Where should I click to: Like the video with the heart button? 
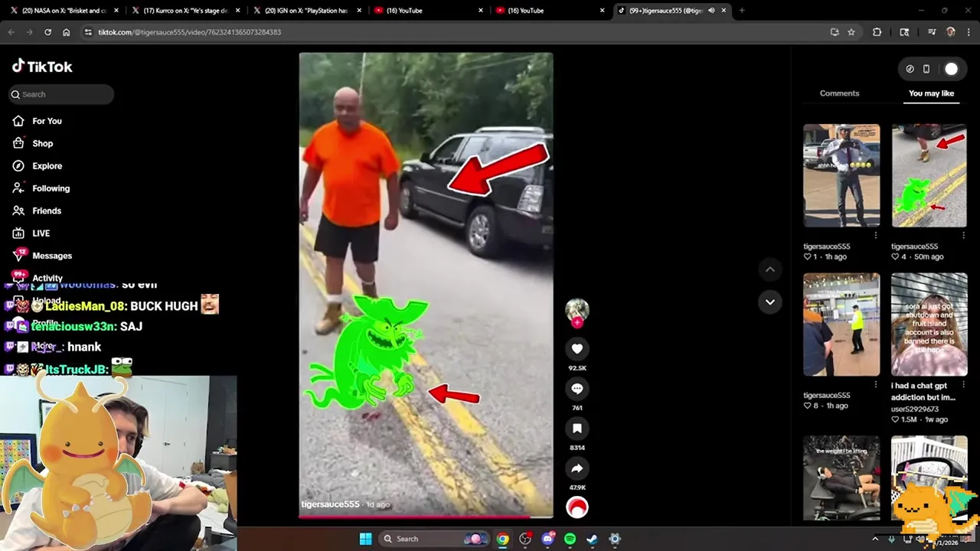pos(577,349)
